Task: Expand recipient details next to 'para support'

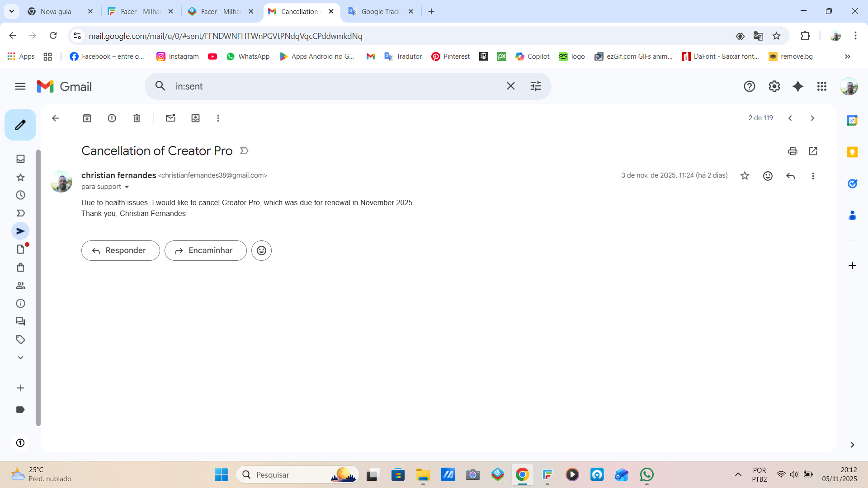Action: 127,187
